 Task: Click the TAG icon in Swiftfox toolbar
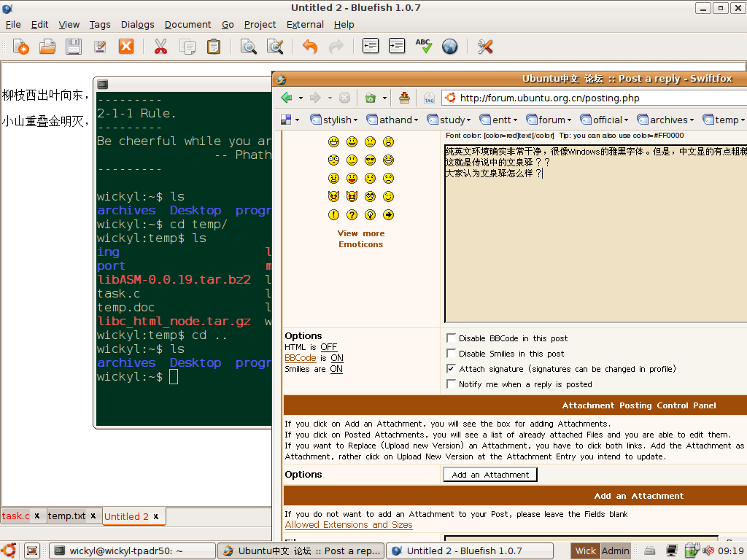tap(429, 98)
